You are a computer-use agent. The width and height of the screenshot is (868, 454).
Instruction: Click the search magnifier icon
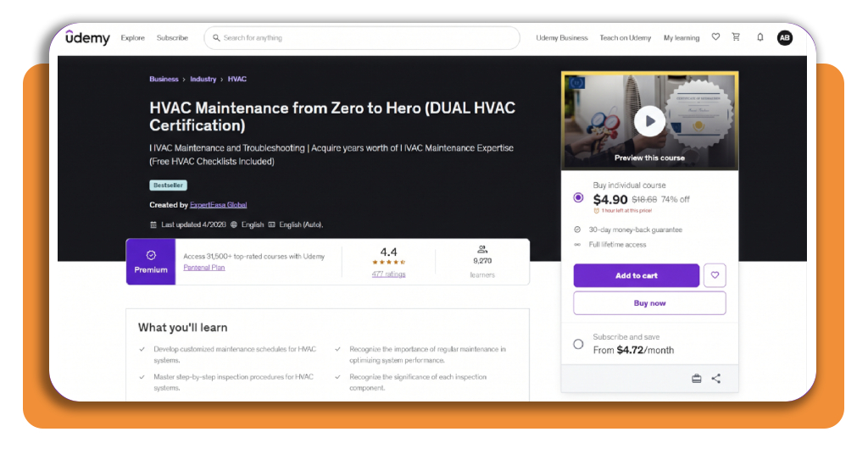pyautogui.click(x=216, y=37)
